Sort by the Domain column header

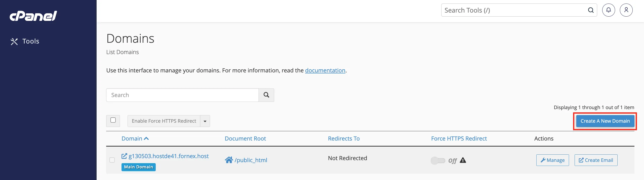[x=132, y=139]
